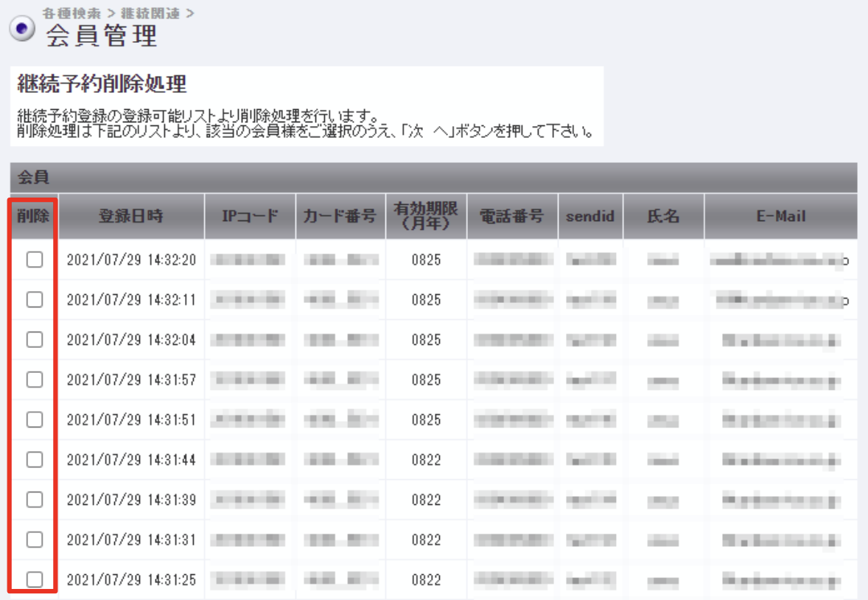Check delete box for 14:32:11 row
This screenshot has height=600, width=868.
point(35,299)
